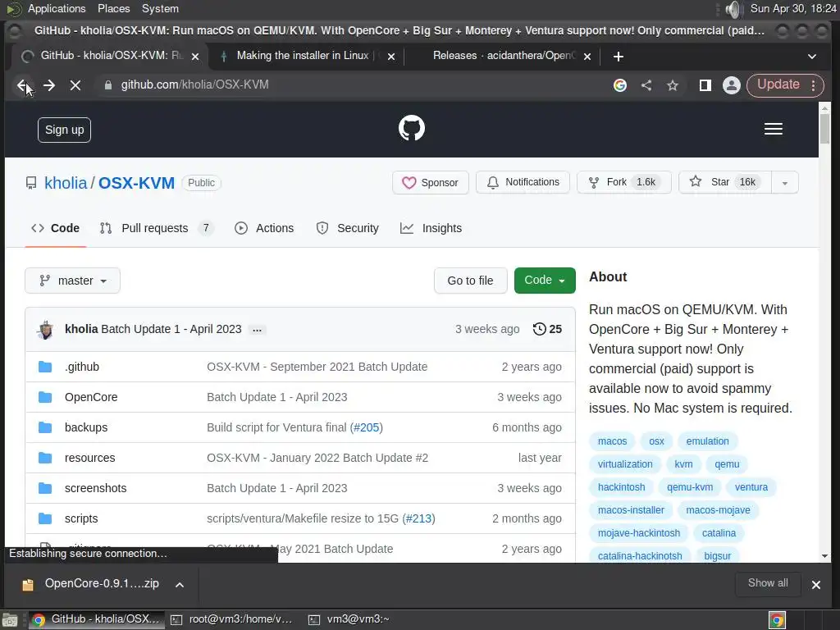Open a new browser tab with plus

[619, 57]
